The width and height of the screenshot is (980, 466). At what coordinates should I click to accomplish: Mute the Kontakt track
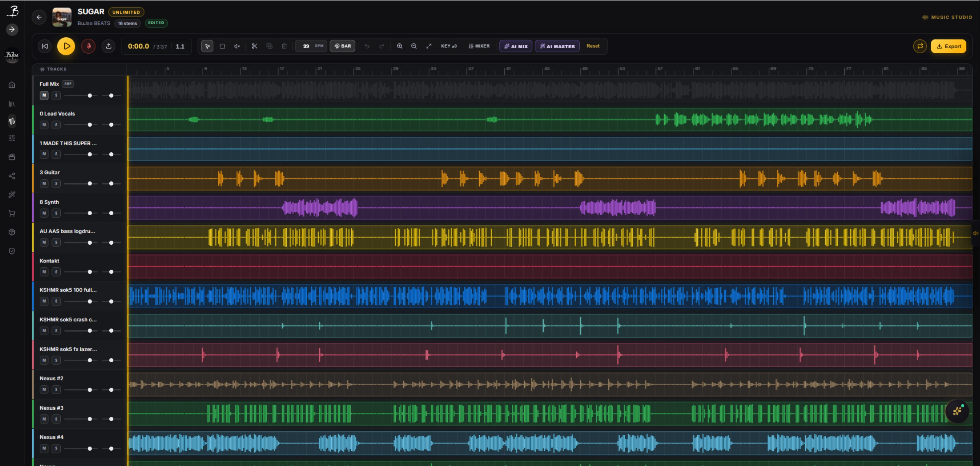pyautogui.click(x=44, y=272)
